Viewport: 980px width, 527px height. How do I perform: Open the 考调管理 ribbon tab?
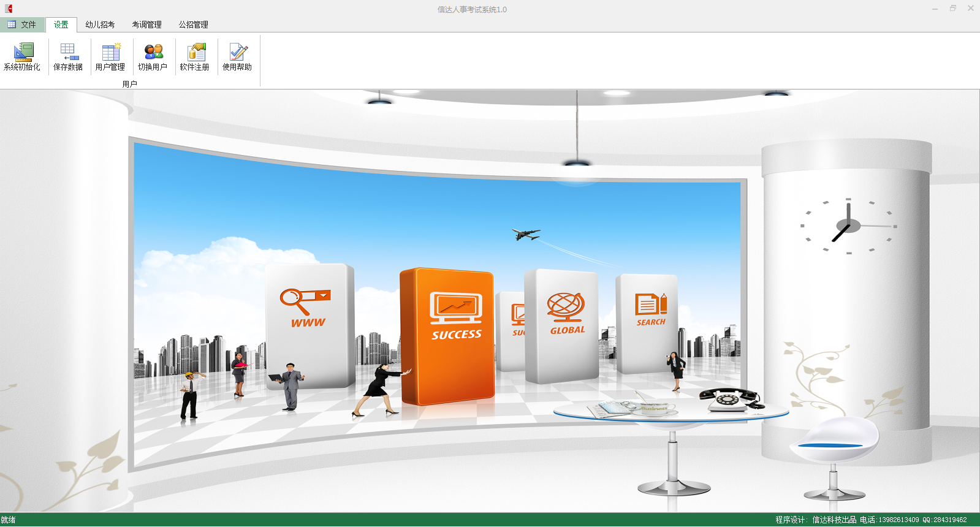pyautogui.click(x=146, y=25)
